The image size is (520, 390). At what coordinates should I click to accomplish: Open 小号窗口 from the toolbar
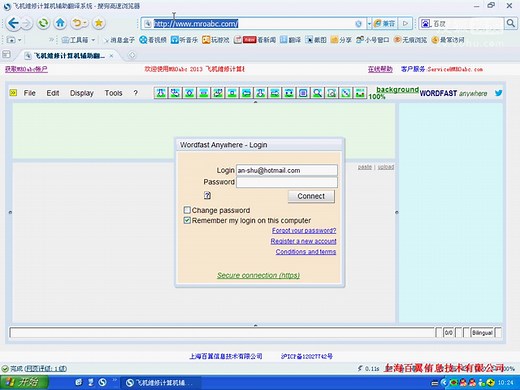tap(373, 40)
